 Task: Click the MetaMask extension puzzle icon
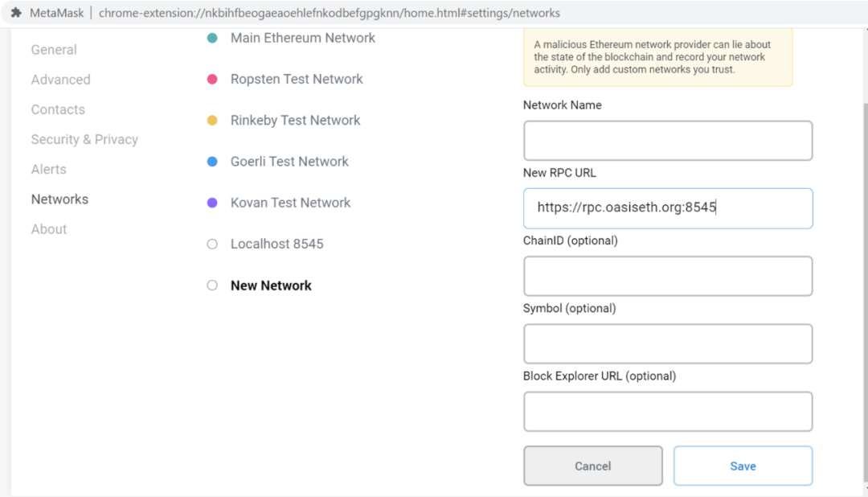[16, 12]
